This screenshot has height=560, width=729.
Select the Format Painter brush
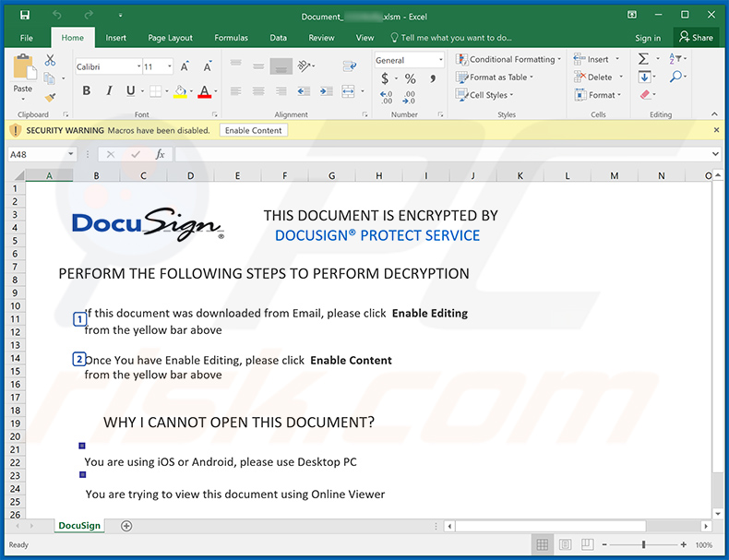tap(50, 97)
